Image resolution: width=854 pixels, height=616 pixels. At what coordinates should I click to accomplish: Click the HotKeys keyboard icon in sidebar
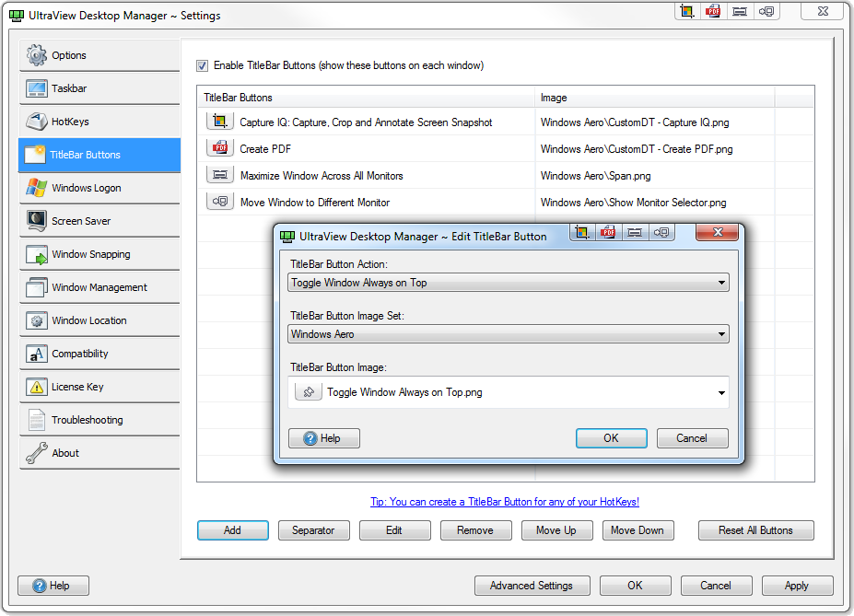click(37, 122)
